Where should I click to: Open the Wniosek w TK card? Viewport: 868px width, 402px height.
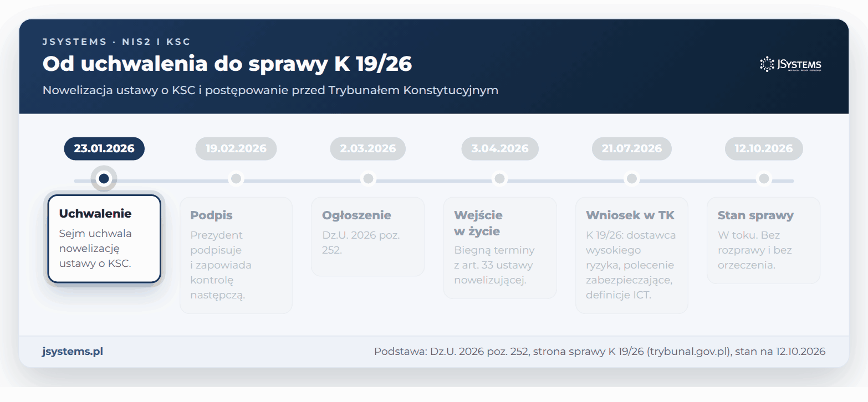(632, 255)
